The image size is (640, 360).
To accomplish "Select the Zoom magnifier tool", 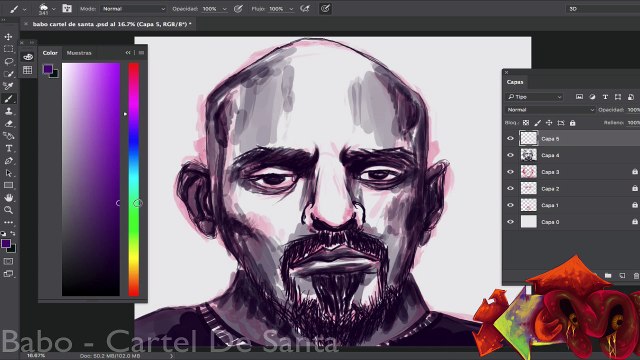I will tap(8, 210).
